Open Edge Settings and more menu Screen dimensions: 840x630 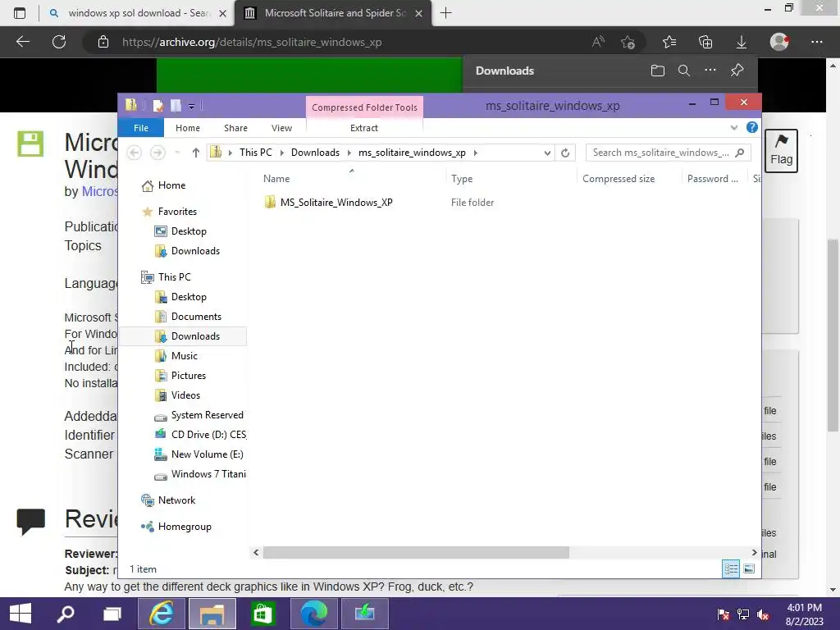click(x=816, y=42)
